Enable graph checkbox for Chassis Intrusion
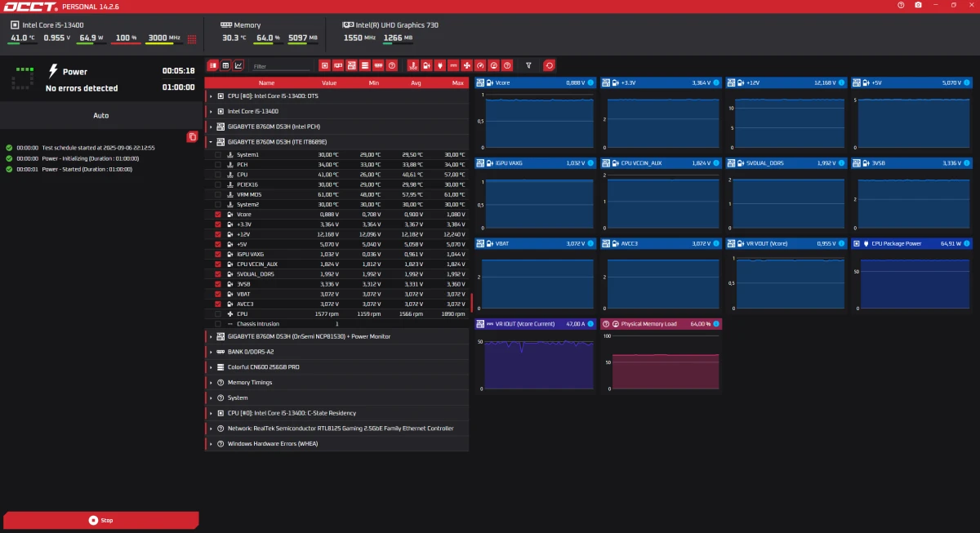The height and width of the screenshot is (533, 980). click(x=218, y=324)
